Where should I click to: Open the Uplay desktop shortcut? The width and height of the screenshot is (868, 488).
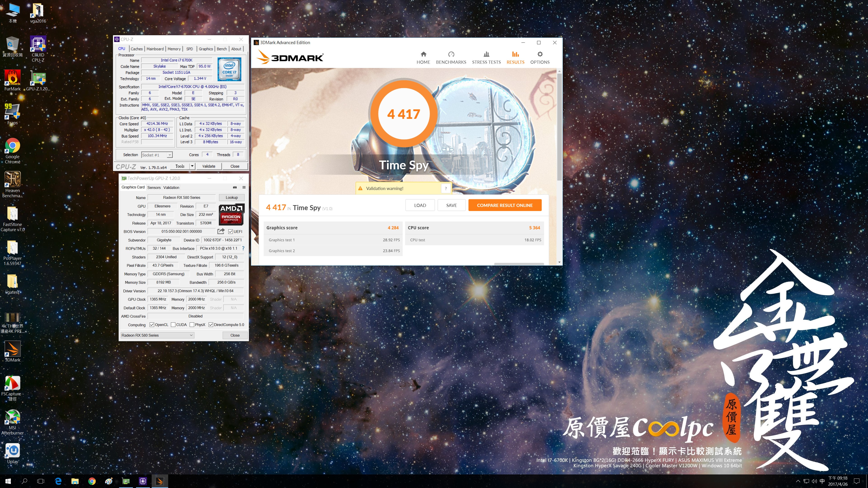tap(12, 453)
